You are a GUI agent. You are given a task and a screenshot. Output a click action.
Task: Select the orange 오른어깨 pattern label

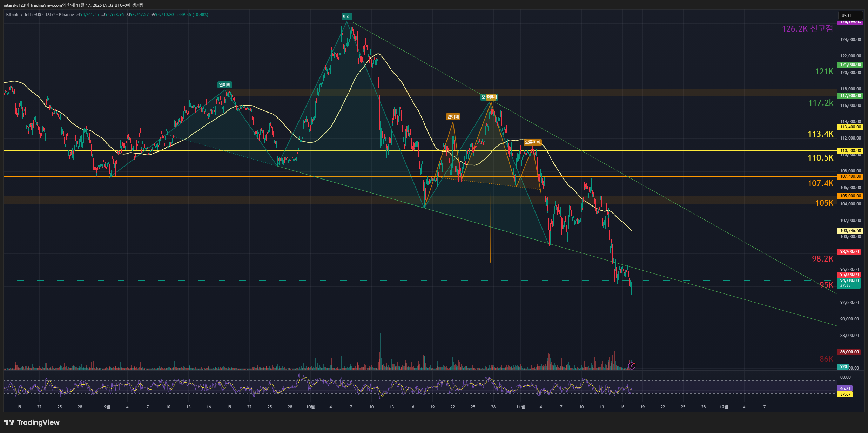tap(532, 142)
